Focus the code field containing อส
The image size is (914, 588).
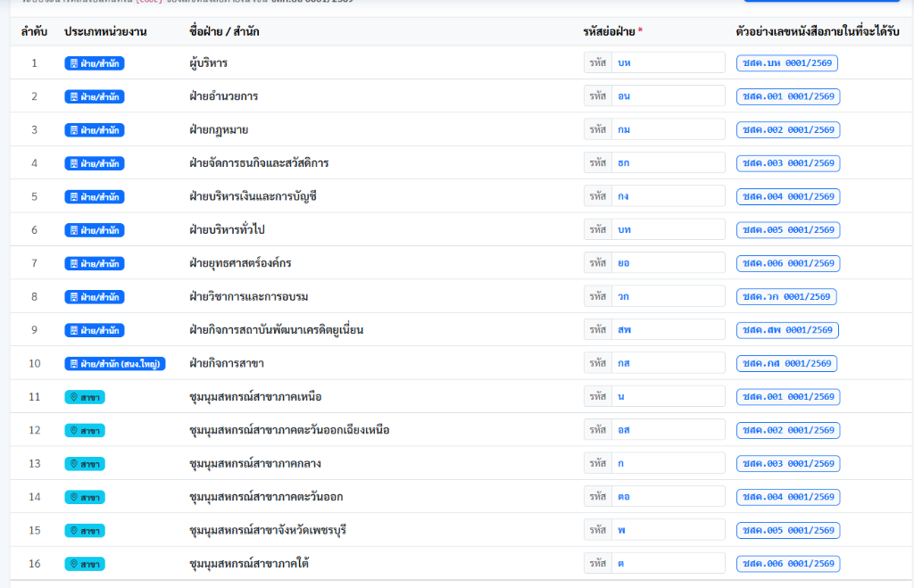click(668, 429)
